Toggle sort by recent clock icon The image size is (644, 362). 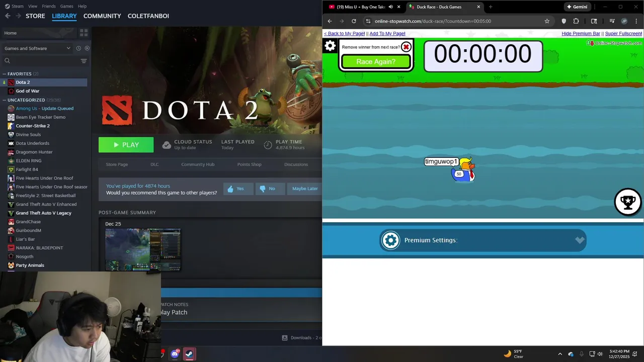pyautogui.click(x=78, y=48)
